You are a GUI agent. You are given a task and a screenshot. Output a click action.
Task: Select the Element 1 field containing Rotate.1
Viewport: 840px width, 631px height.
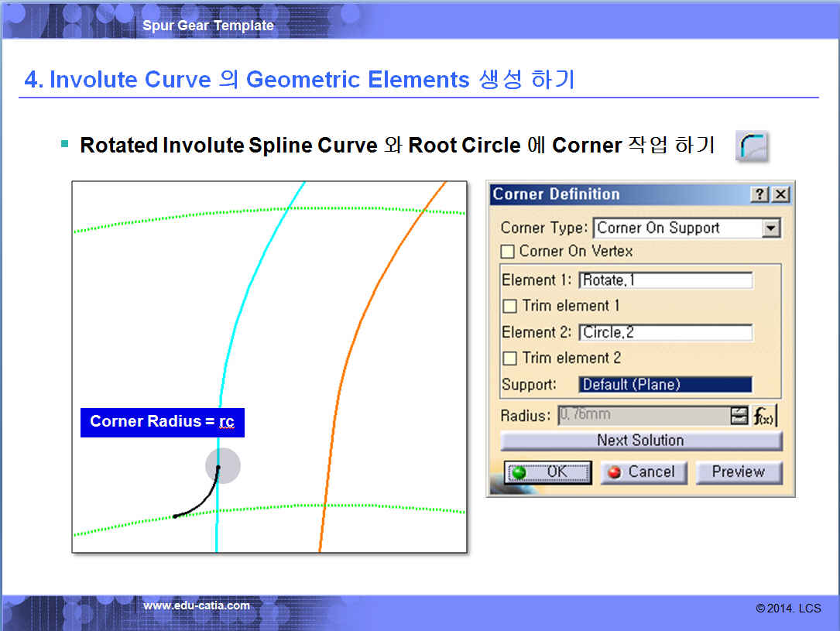pyautogui.click(x=665, y=280)
